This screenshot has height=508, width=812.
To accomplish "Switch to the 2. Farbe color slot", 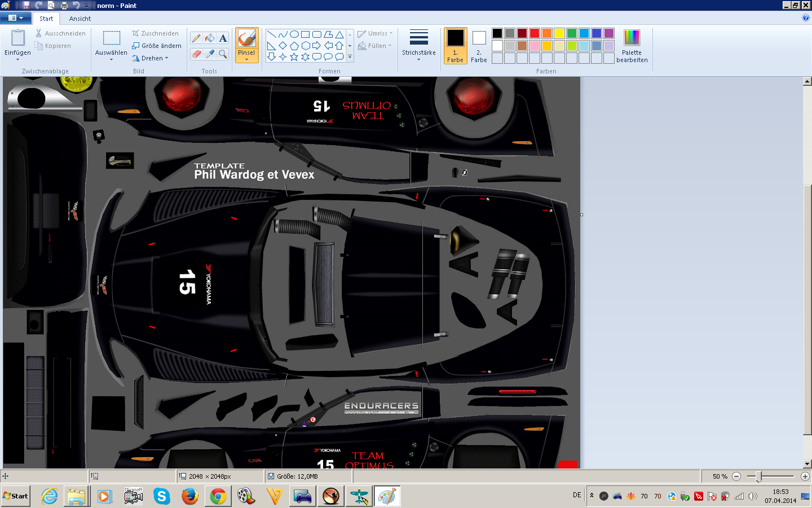I will [479, 46].
